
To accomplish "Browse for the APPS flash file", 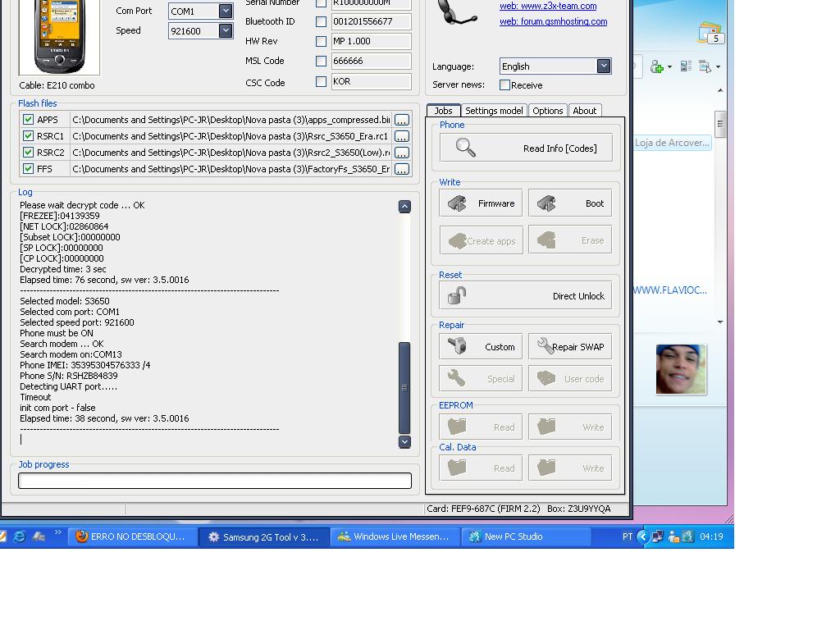I will point(402,120).
